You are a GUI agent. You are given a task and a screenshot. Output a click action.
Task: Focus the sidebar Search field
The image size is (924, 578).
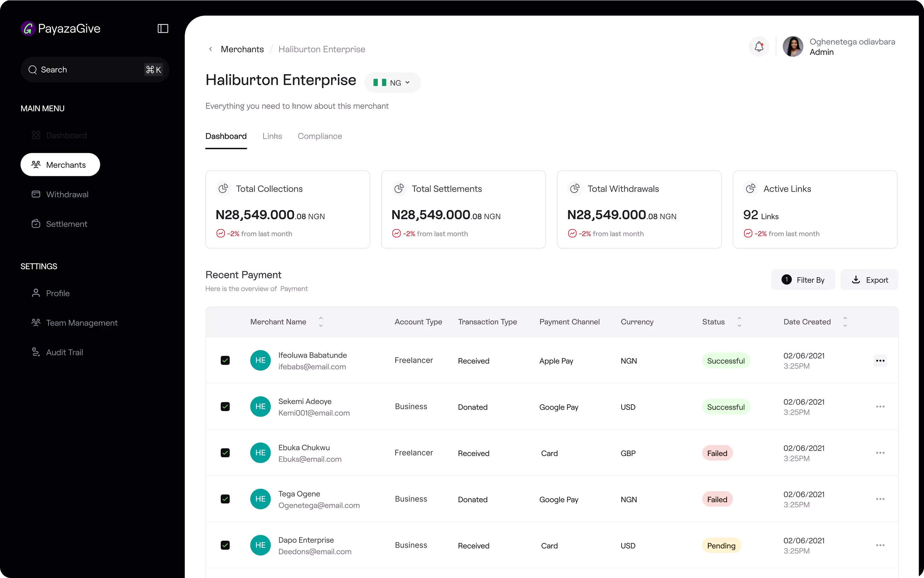(x=95, y=70)
